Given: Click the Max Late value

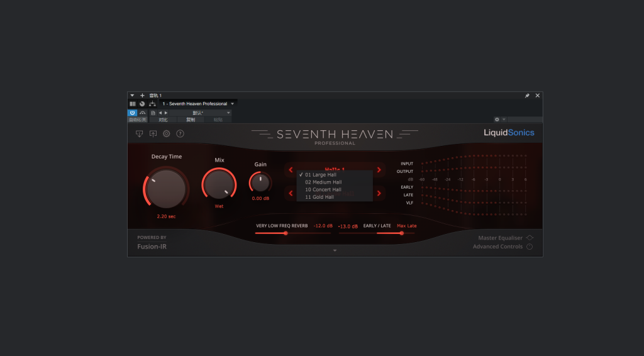Looking at the screenshot, I should (407, 226).
